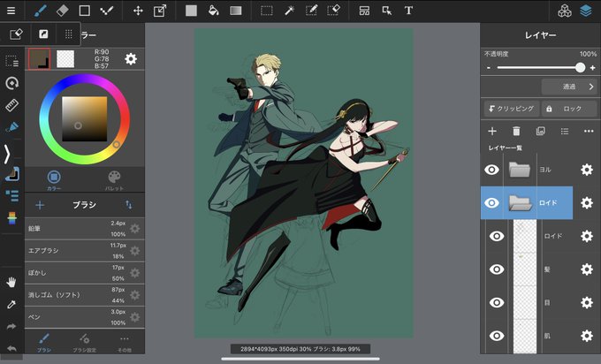Open layer more options ellipsis
Screen dimensions: 601x364
point(589,132)
